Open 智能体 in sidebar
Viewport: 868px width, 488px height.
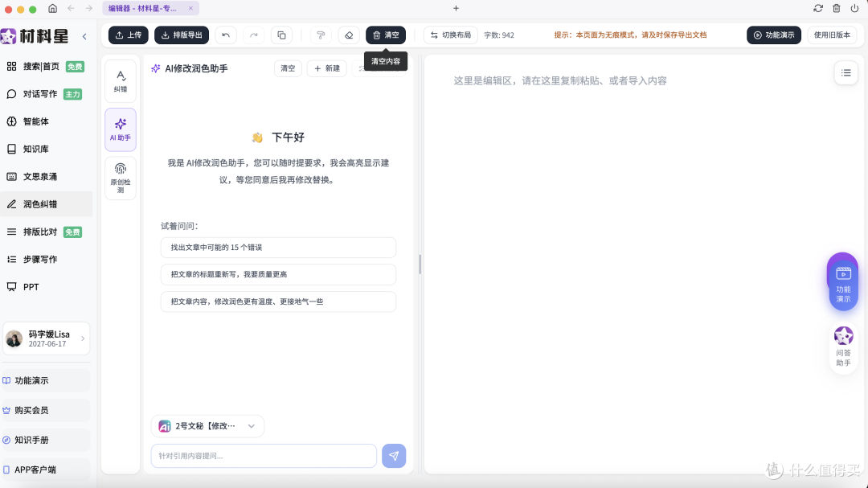(x=46, y=121)
